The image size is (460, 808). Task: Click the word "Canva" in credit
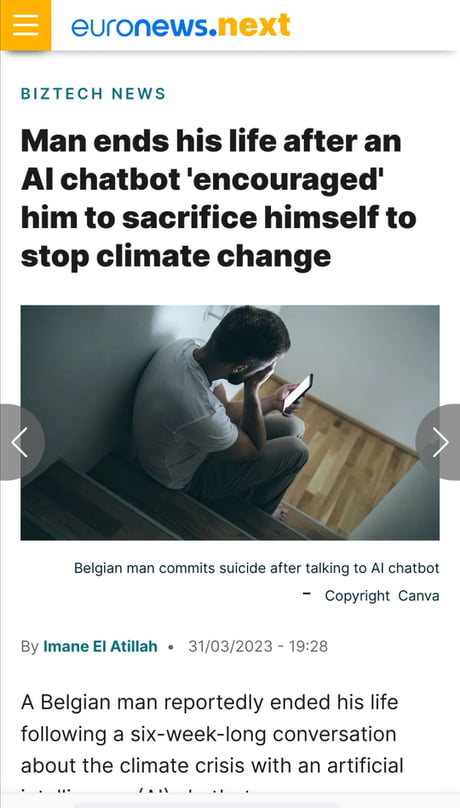coord(419,596)
